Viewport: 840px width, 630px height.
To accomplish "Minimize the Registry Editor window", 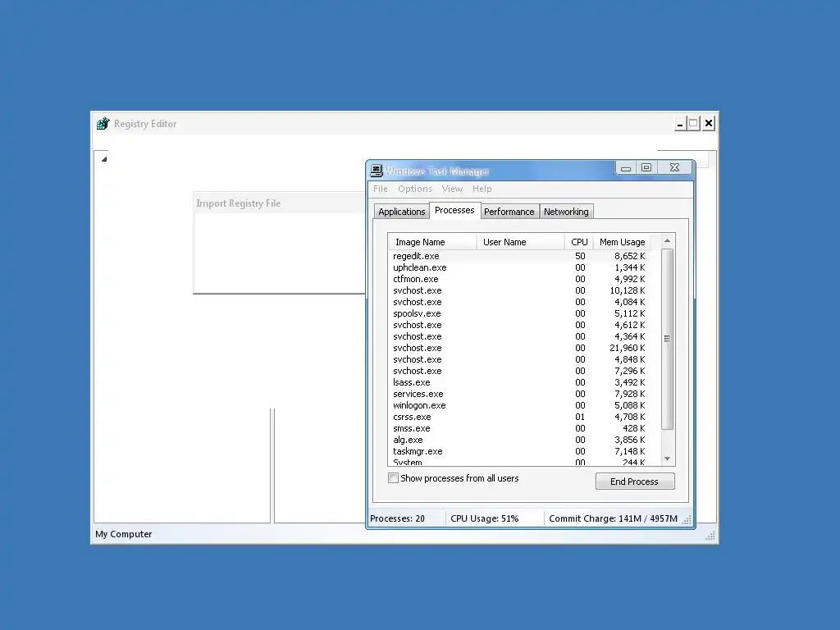I will (680, 124).
